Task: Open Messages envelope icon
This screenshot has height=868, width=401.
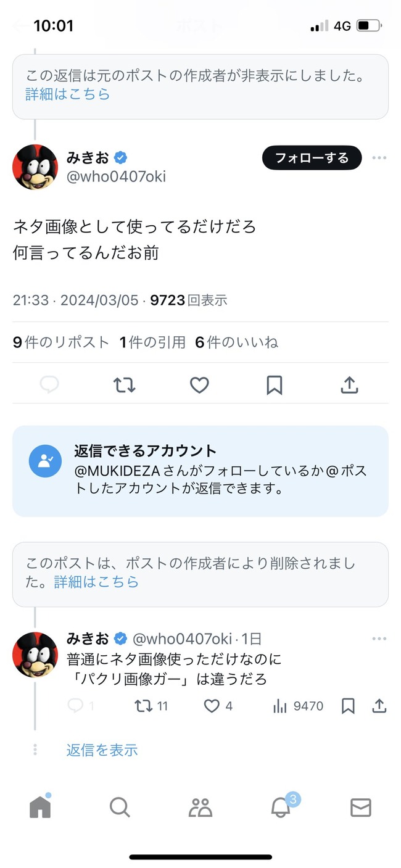Action: pyautogui.click(x=360, y=807)
